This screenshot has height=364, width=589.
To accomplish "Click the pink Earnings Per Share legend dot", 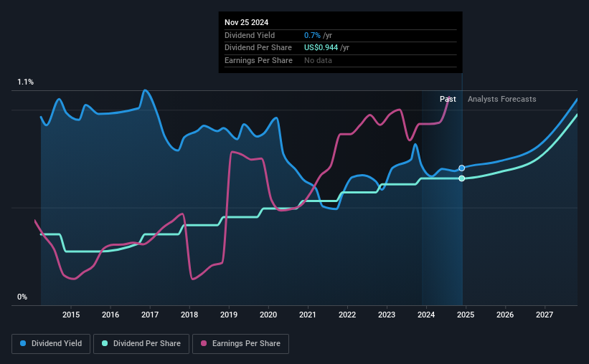I will coord(204,343).
